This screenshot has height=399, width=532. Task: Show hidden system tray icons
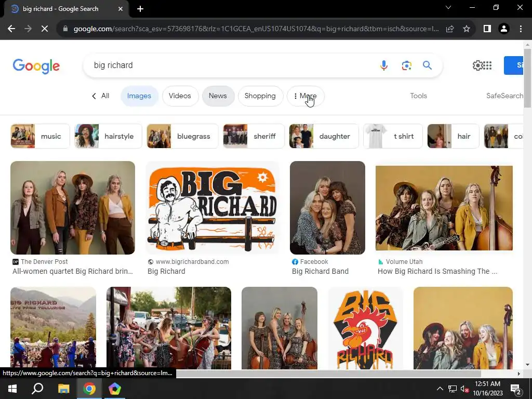[440, 389]
